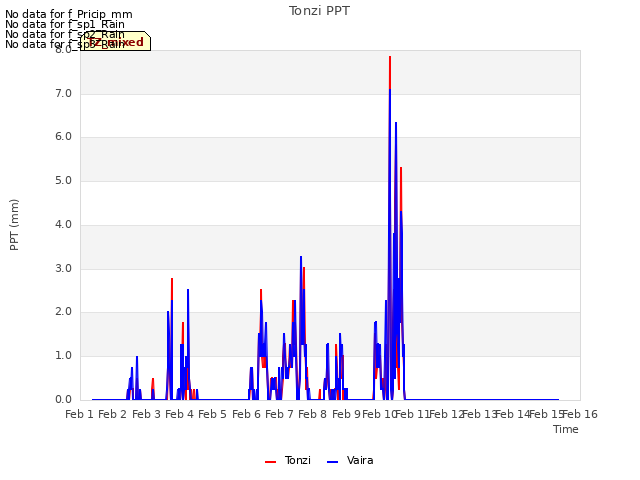
Task: Click the 4.0 y-axis tick label
Action: tap(63, 224)
